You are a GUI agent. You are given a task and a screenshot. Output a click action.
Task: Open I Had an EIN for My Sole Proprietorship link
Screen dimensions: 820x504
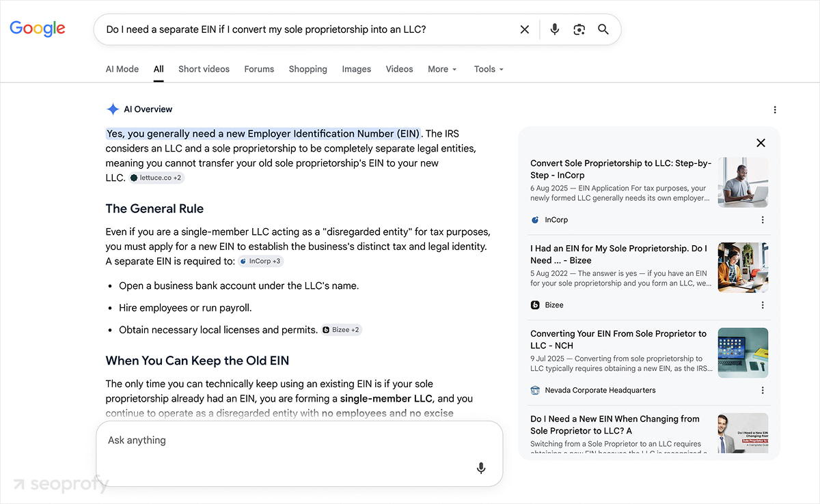(618, 254)
